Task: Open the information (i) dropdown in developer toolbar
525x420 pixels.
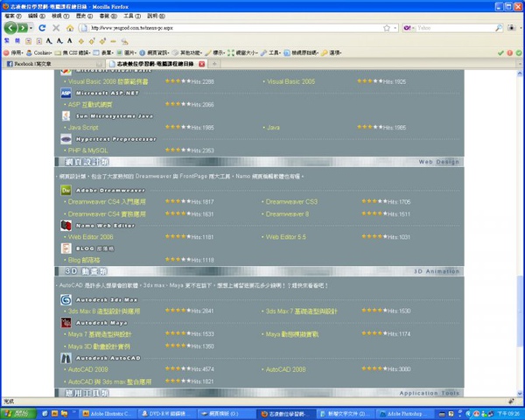Action: [154, 52]
